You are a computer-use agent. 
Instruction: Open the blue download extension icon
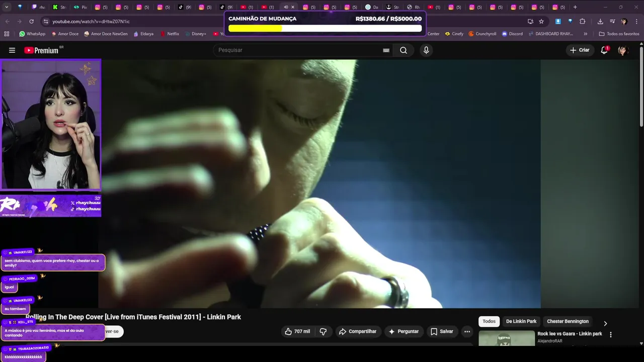tap(558, 22)
